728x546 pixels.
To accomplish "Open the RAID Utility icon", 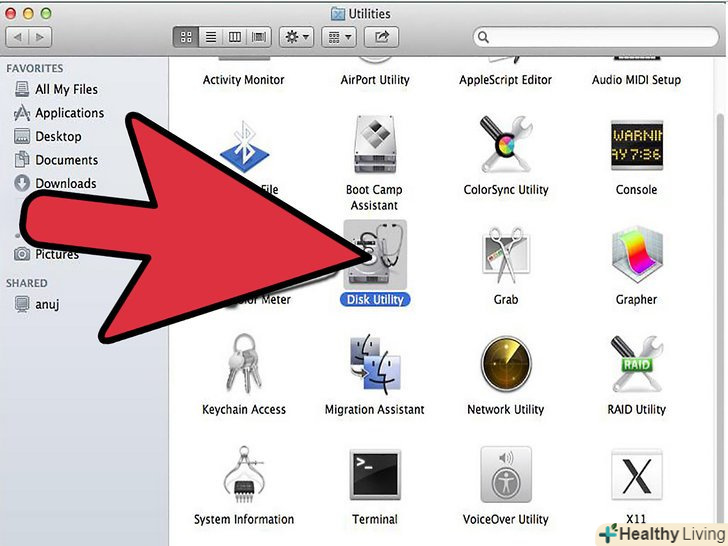I will point(637,364).
